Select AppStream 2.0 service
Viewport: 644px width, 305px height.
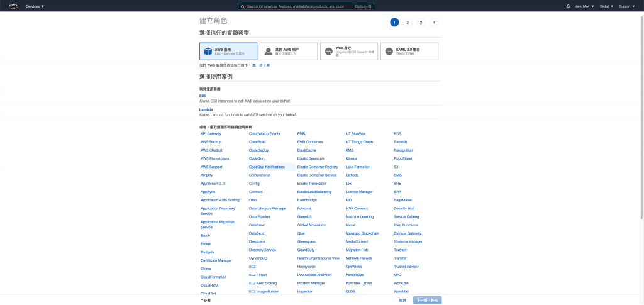pos(213,184)
